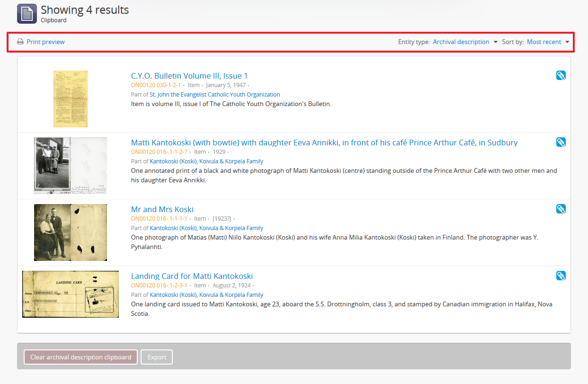This screenshot has width=588, height=384.
Task: Click the clipboard document icon beside heading
Action: click(27, 14)
